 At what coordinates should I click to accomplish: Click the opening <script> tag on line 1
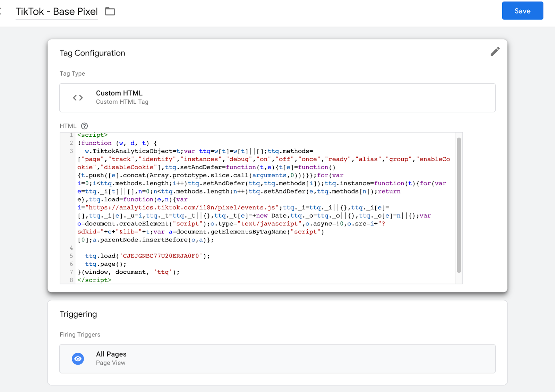point(93,135)
